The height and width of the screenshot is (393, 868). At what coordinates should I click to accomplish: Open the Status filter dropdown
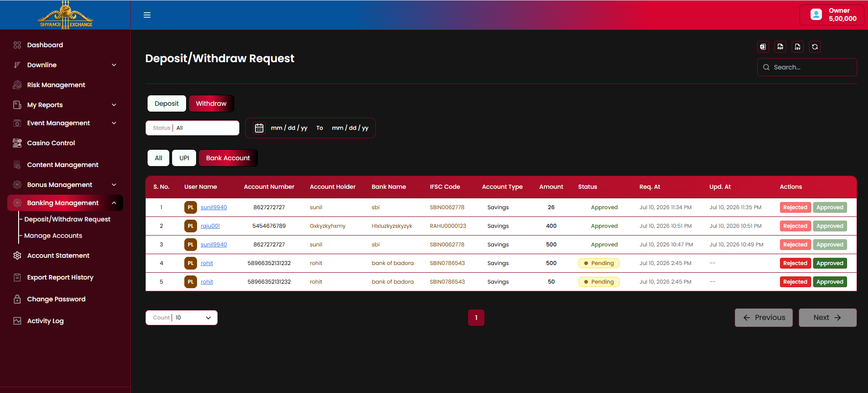[x=192, y=128]
